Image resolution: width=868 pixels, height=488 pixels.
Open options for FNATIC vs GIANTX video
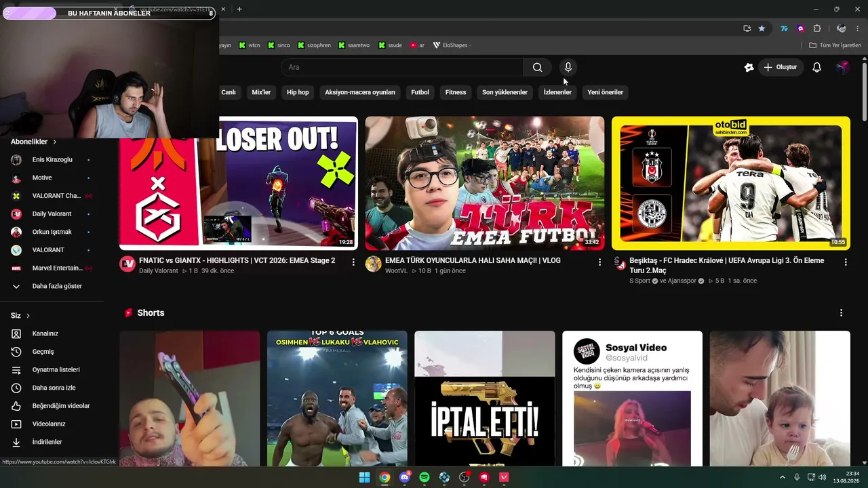pyautogui.click(x=353, y=262)
